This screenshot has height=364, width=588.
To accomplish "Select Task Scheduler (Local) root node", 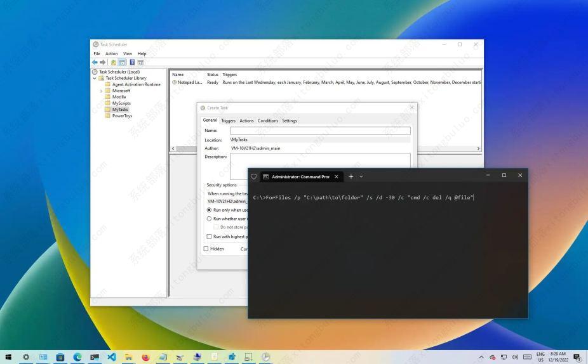I will 119,72.
